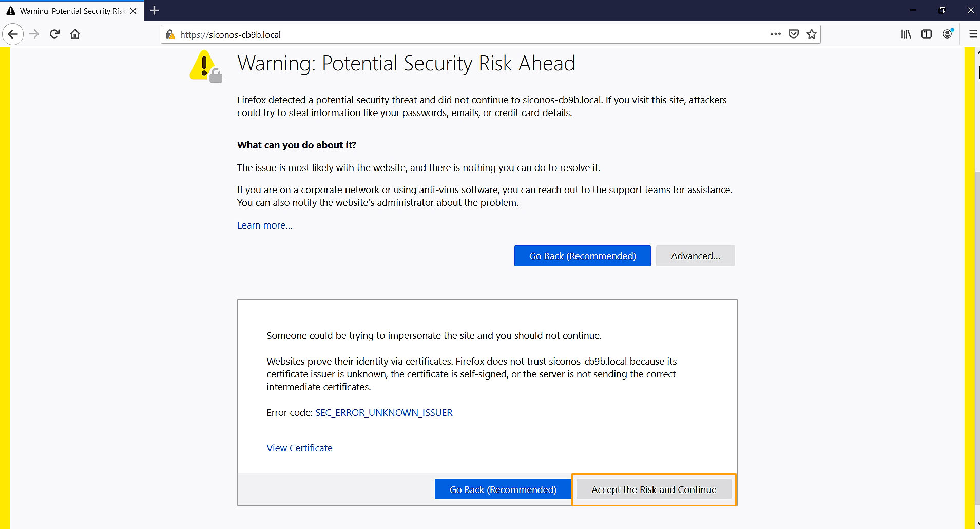Save page to Pocket

tap(794, 34)
